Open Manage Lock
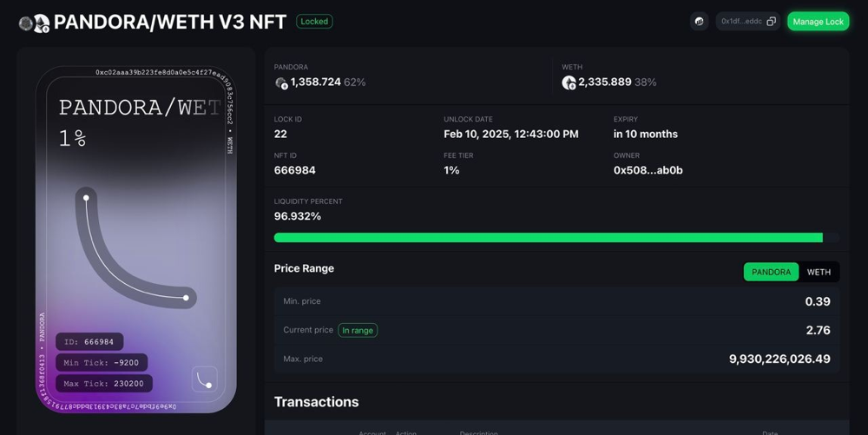Image resolution: width=868 pixels, height=435 pixels. [x=819, y=22]
